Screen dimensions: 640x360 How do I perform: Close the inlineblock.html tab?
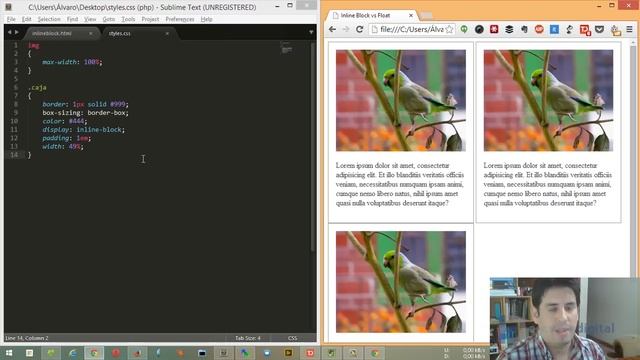[x=91, y=33]
